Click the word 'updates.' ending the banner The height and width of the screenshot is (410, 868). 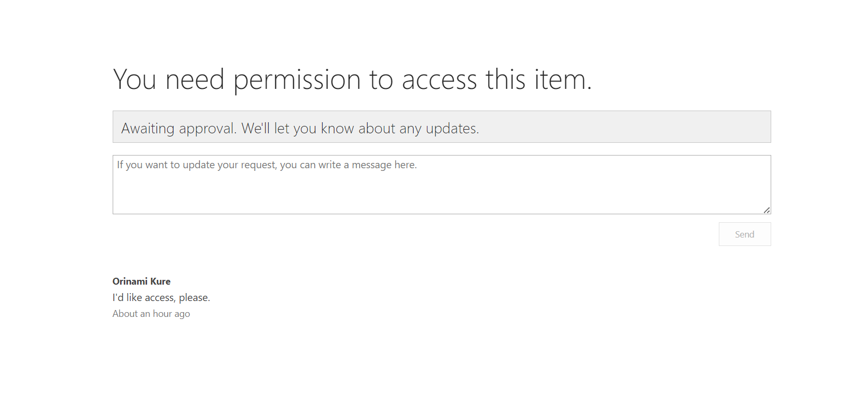(452, 129)
